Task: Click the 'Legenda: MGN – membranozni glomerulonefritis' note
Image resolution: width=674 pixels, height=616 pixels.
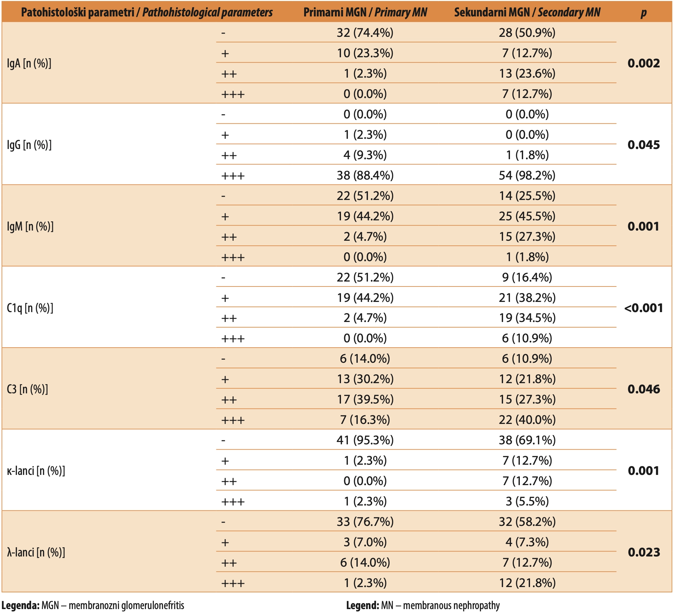Action: coord(93,605)
